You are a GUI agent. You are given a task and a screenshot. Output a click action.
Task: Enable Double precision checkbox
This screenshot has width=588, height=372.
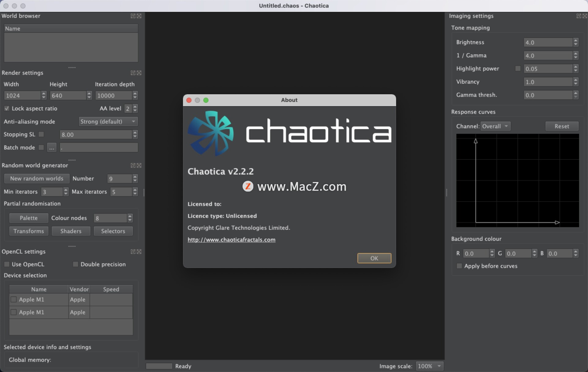click(x=75, y=264)
